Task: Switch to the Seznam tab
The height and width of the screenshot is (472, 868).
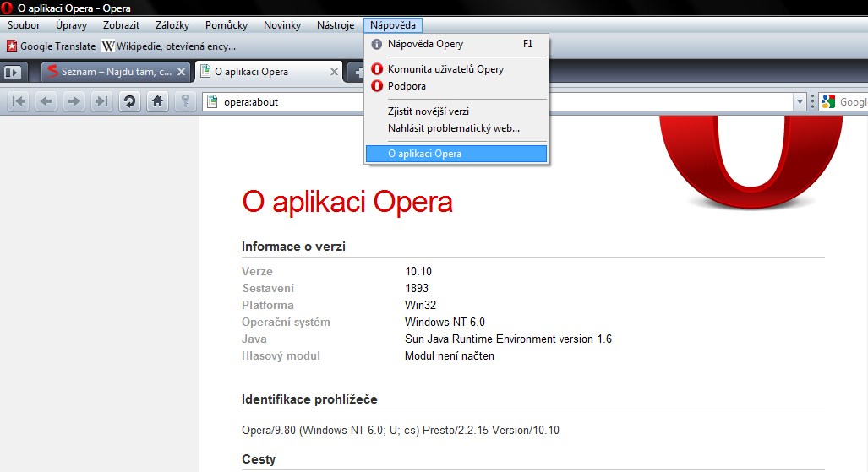Action: click(x=116, y=72)
